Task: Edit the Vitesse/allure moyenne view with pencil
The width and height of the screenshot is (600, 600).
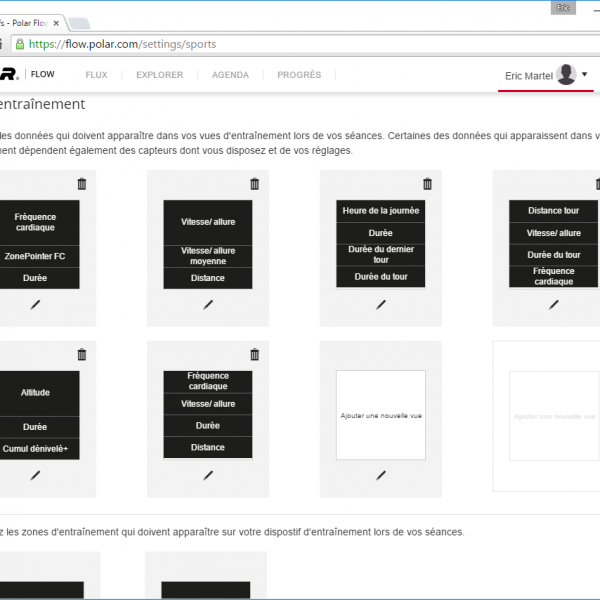Action: [208, 305]
